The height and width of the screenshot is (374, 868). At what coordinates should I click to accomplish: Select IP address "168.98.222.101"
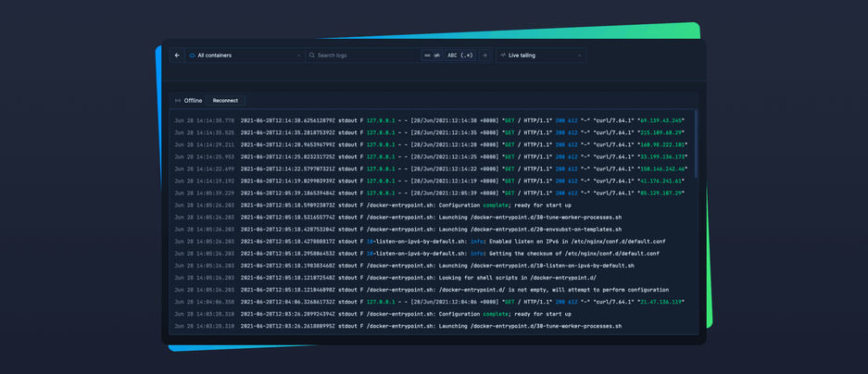pos(663,144)
